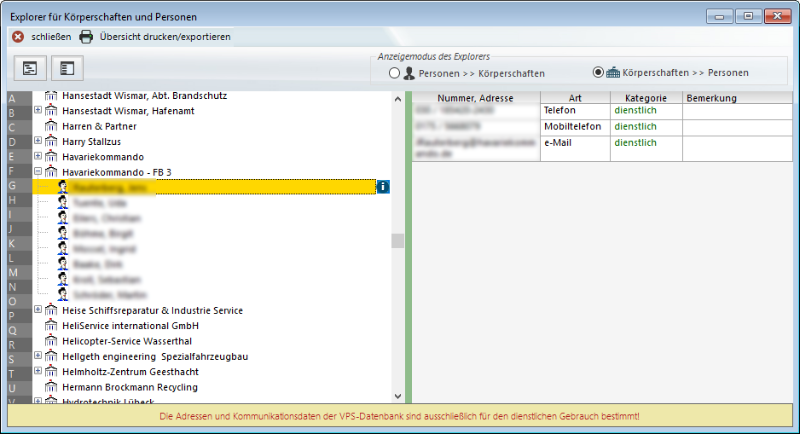800x434 pixels.
Task: Expand Hellgeth engineering Spezialfahrzeugbau node
Action: click(38, 355)
